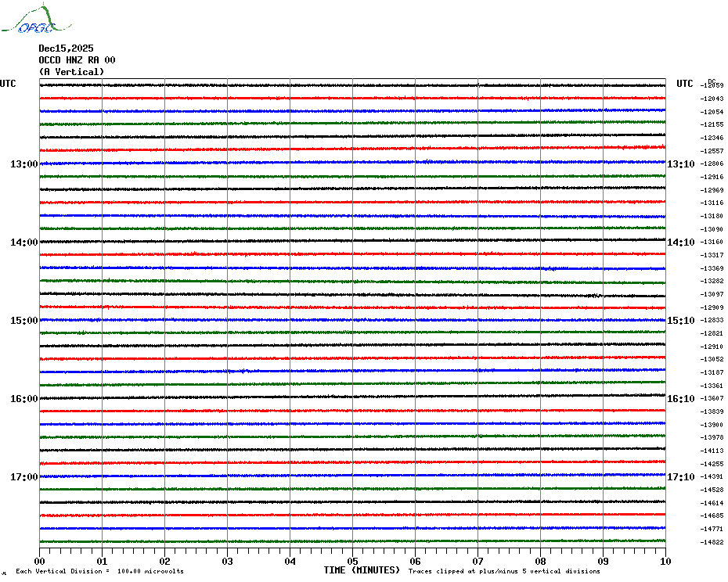Screen dimensions: 728x582
Task: Select the -12059 DC offset value
Action: [712, 85]
